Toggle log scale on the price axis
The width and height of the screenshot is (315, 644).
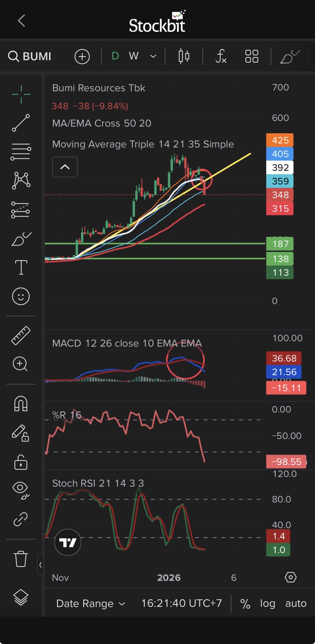click(267, 603)
